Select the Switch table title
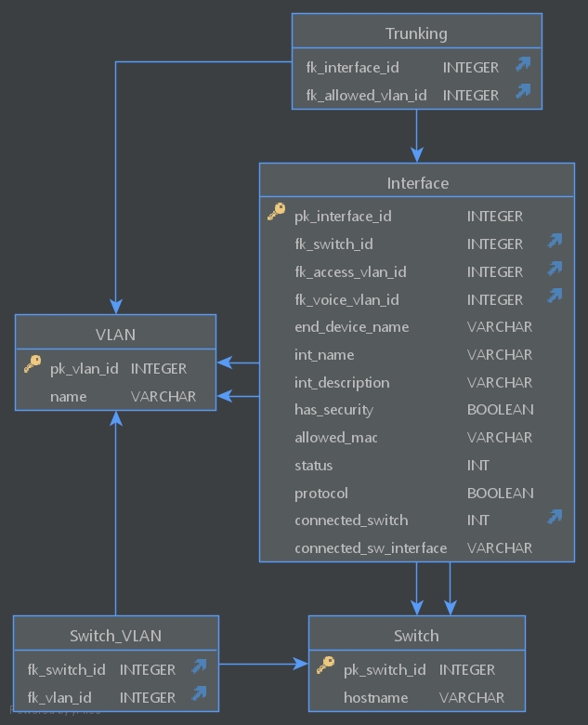Viewport: 588px width, 725px height. [417, 634]
